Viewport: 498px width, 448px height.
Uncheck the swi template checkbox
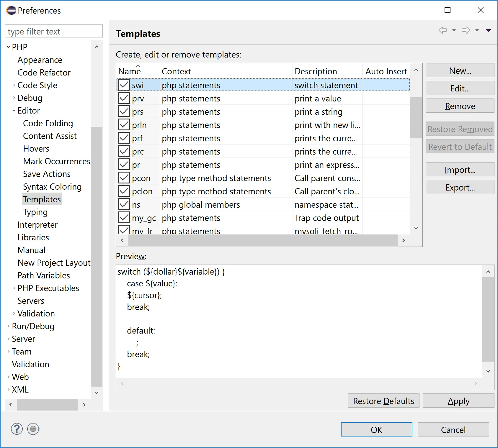[x=124, y=85]
